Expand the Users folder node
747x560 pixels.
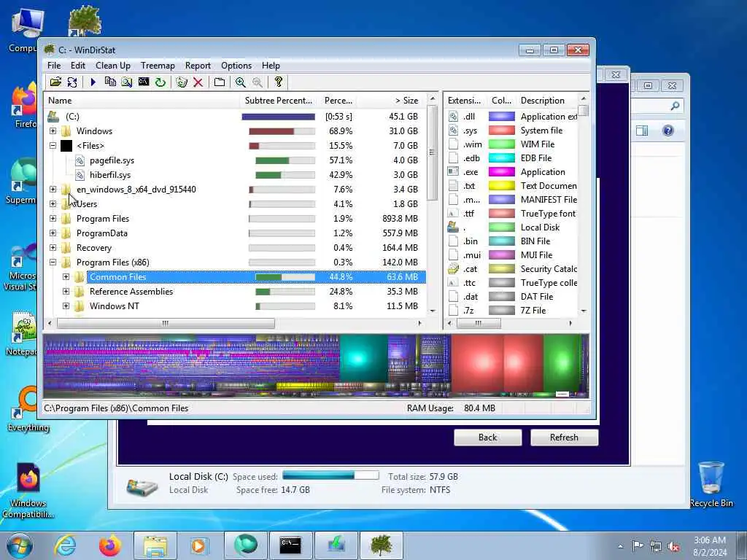[x=53, y=204]
